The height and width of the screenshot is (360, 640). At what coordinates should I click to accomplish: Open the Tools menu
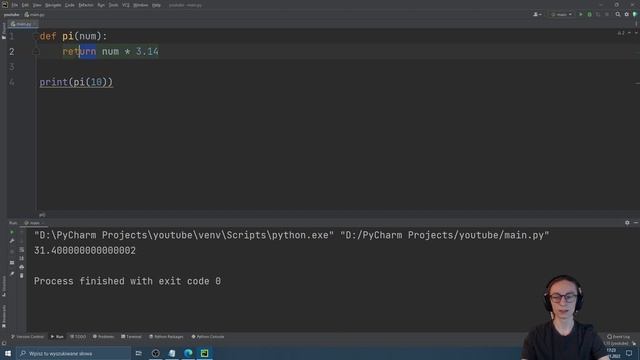click(113, 5)
